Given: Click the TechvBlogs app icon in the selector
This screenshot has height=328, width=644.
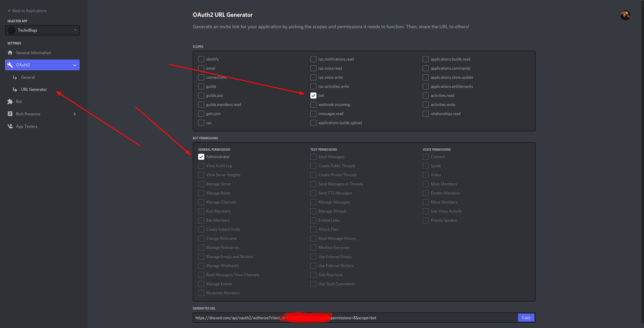Looking at the screenshot, I should [x=11, y=30].
